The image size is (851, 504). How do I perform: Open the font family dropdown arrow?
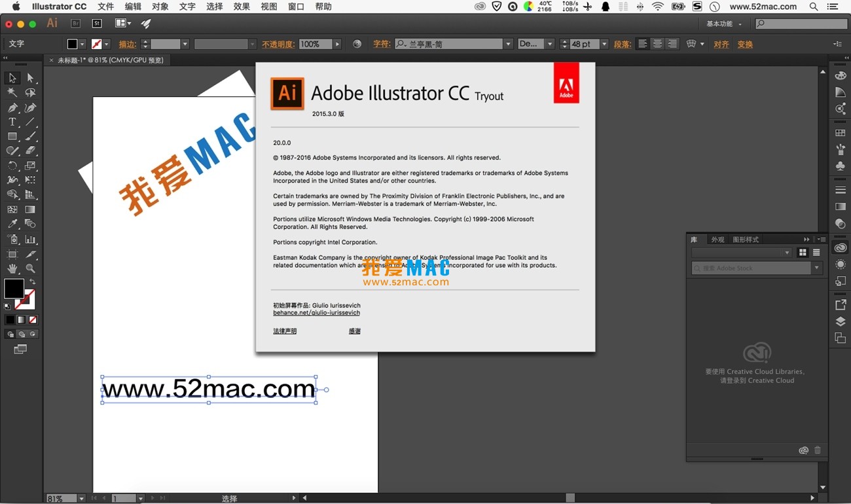point(508,44)
